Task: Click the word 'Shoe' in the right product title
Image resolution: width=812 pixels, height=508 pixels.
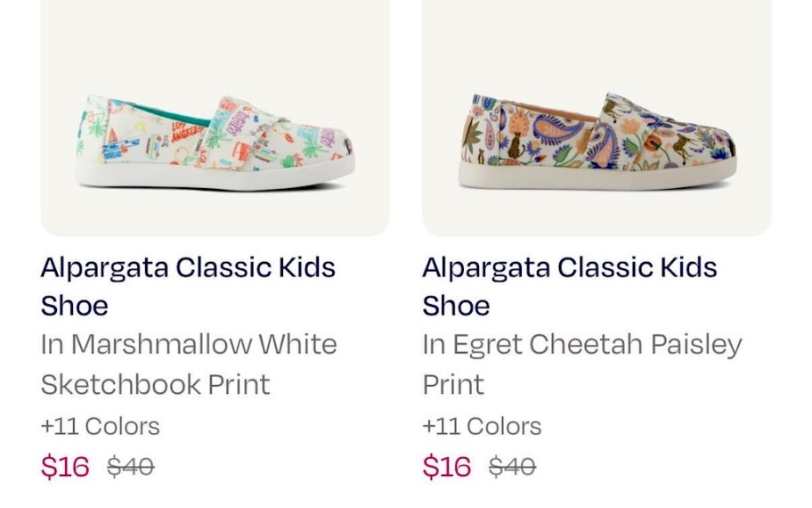Action: point(456,306)
